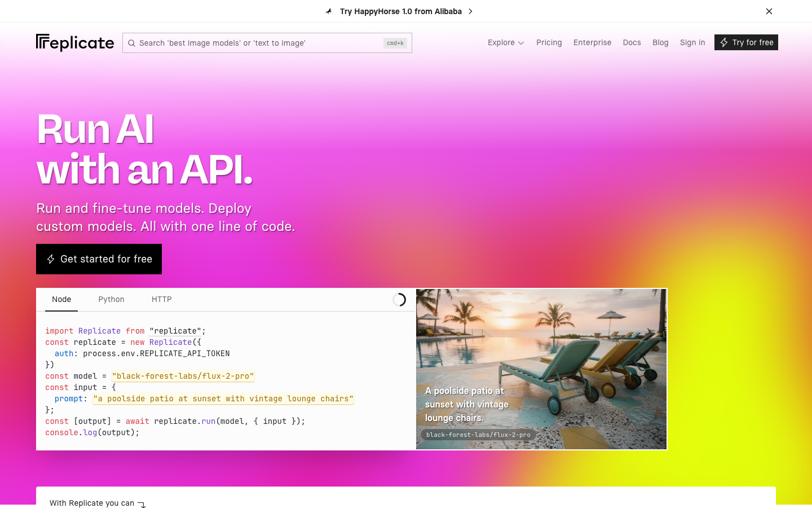Click the 'auth: process.env.REPLICATE_API_TOKEN' code line
The width and height of the screenshot is (812, 508).
coord(142,353)
